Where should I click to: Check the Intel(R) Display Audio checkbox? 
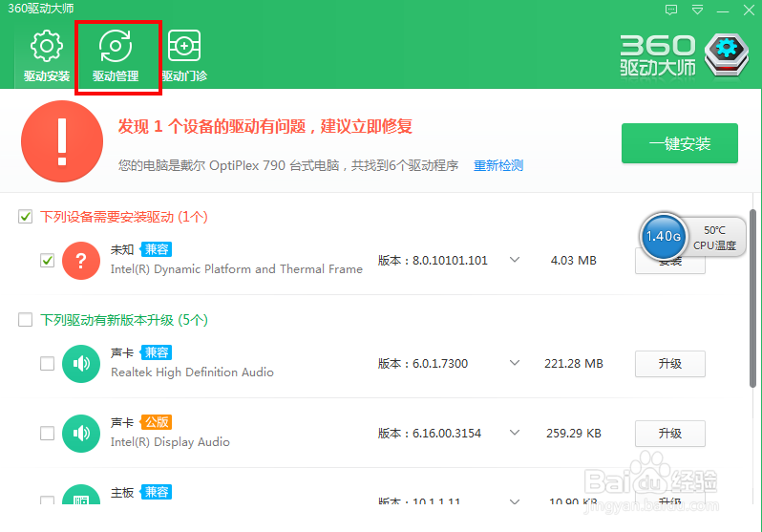[47, 433]
